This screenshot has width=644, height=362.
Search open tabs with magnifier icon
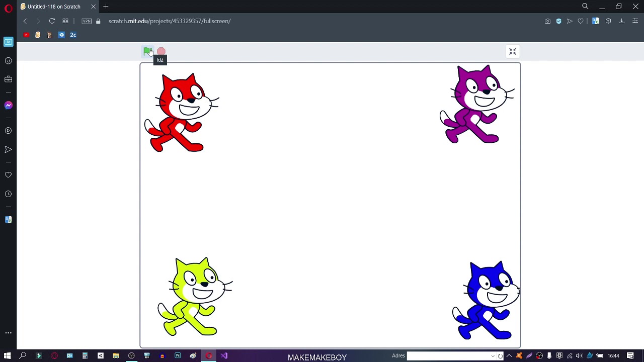pos(585,7)
